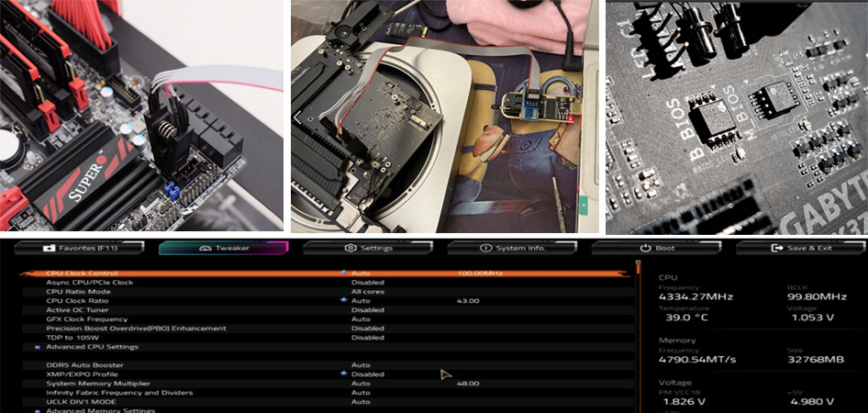868x413 pixels.
Task: Click the Boot power icon
Action: (645, 248)
